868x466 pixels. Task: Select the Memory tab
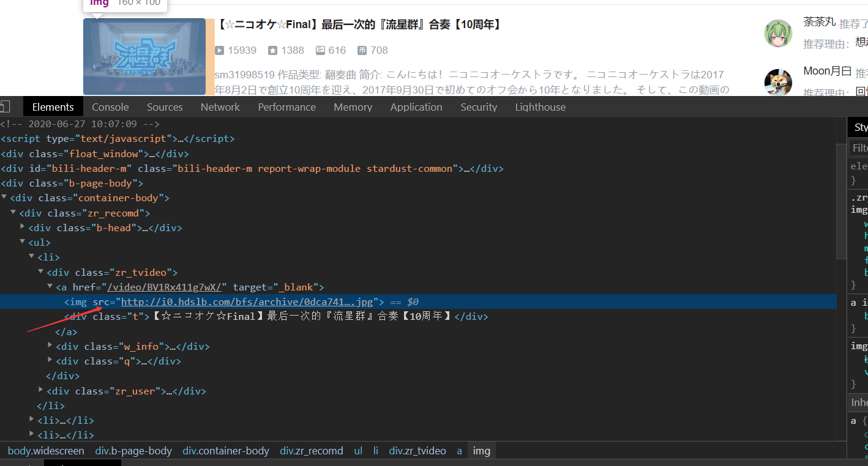(x=353, y=107)
